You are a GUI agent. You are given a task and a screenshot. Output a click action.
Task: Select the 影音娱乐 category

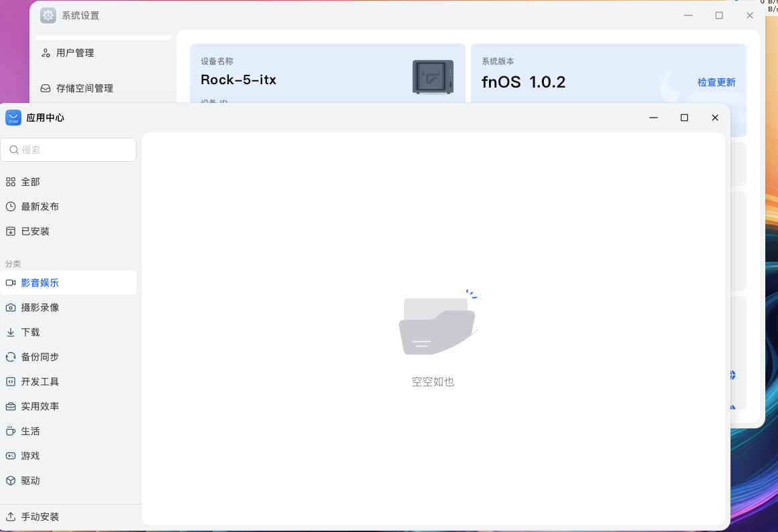point(68,283)
